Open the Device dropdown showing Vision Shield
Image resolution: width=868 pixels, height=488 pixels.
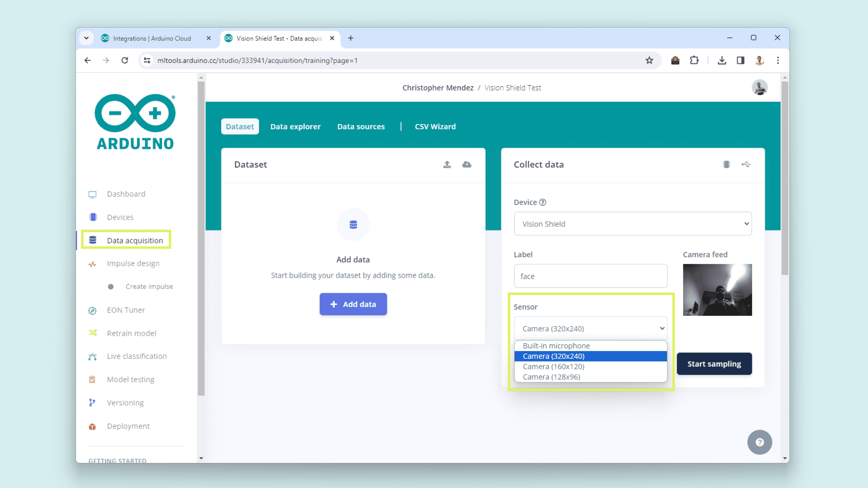tap(633, 224)
